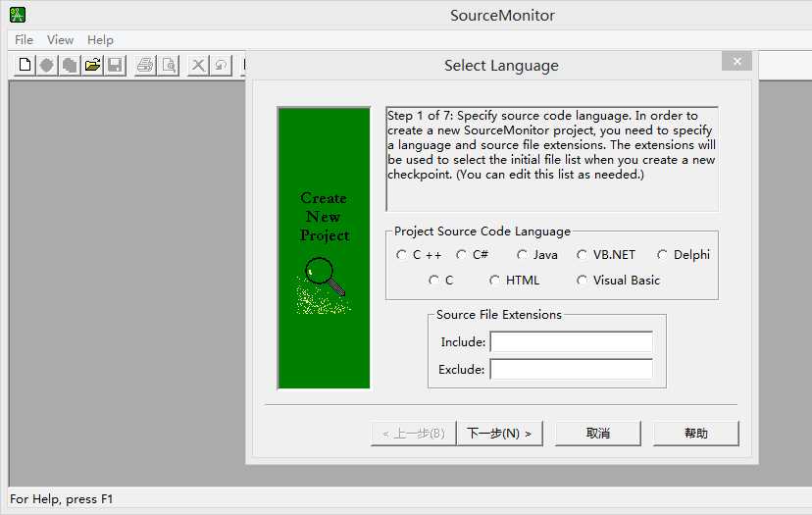
Task: Open the File menu
Action: 24,40
